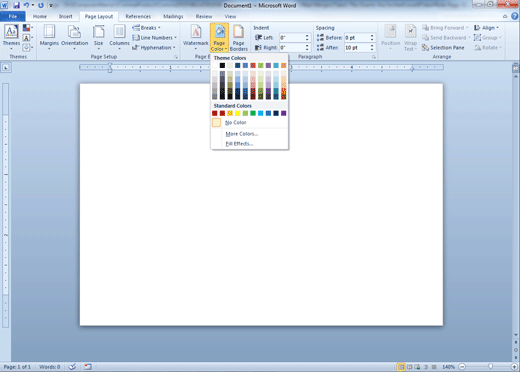This screenshot has width=520, height=372.
Task: Open the Paragraph dialog launcher
Action: (x=374, y=57)
